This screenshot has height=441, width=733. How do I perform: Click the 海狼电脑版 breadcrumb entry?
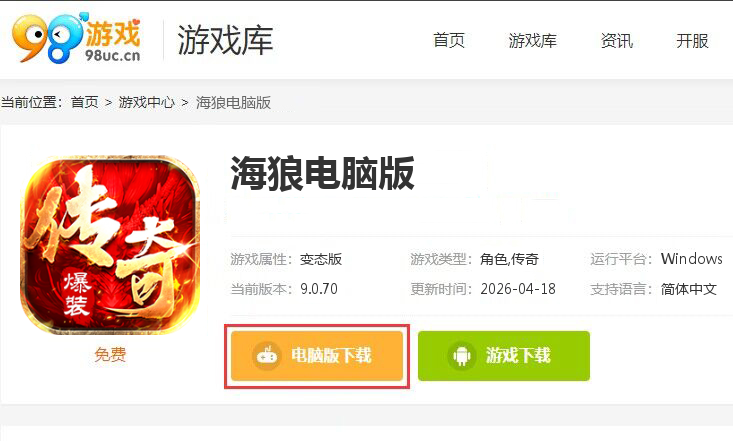point(233,102)
